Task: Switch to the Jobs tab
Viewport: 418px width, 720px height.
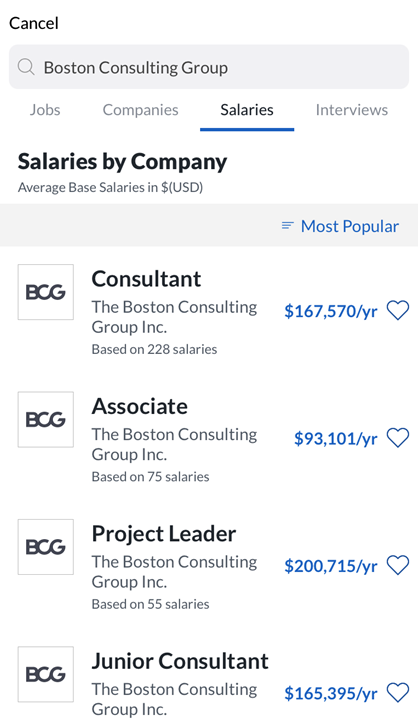Action: (x=45, y=110)
